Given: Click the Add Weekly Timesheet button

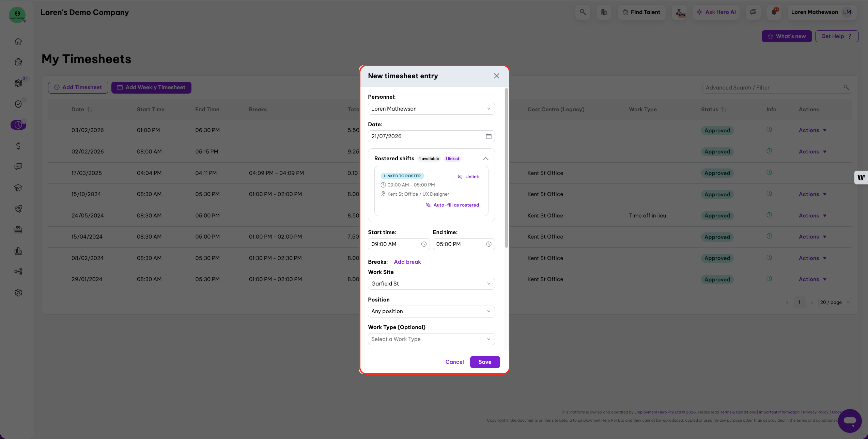Looking at the screenshot, I should coord(151,87).
